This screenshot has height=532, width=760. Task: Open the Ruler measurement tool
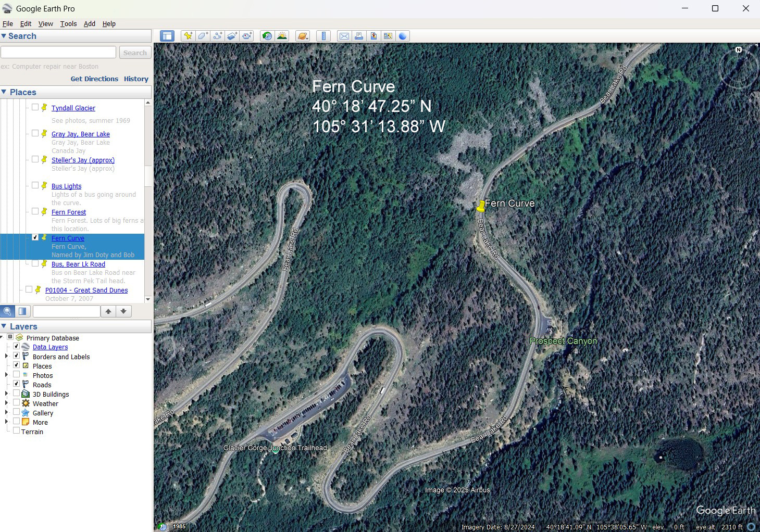(323, 36)
